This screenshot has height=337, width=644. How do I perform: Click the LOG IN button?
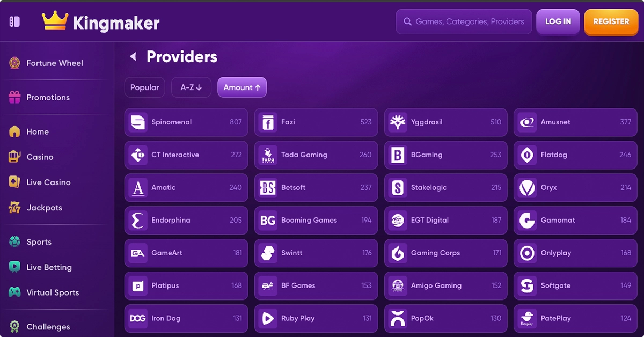point(558,22)
